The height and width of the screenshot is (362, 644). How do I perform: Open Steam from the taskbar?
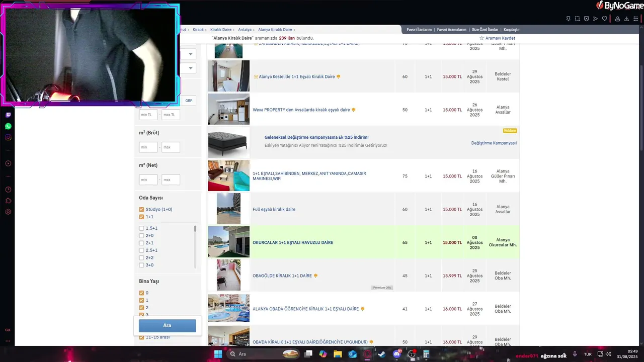pyautogui.click(x=382, y=354)
